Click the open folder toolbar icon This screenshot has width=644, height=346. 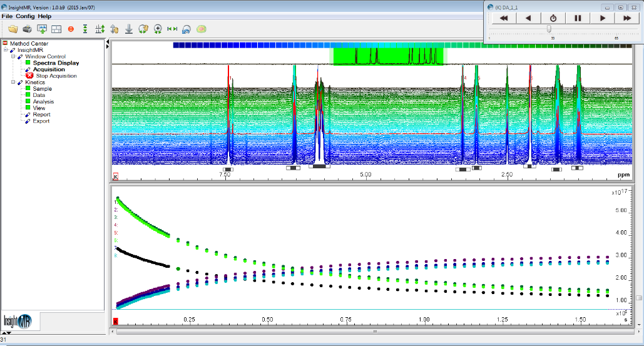point(13,29)
